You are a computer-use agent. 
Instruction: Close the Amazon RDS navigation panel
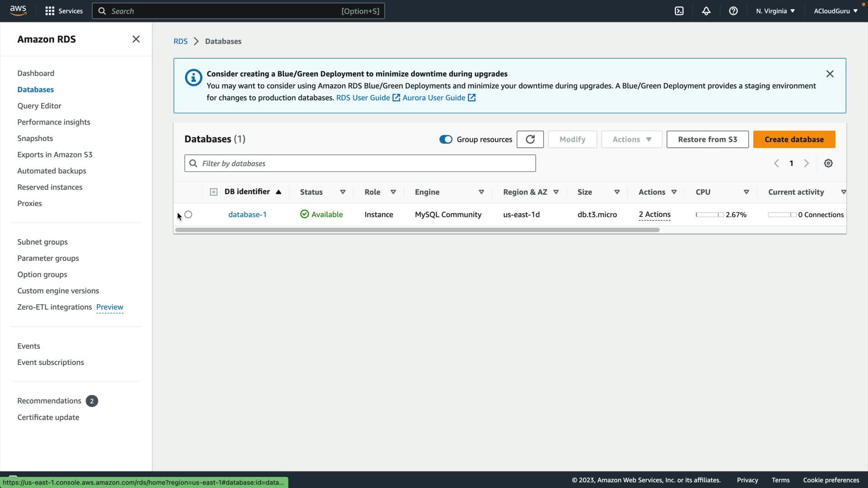(136, 39)
